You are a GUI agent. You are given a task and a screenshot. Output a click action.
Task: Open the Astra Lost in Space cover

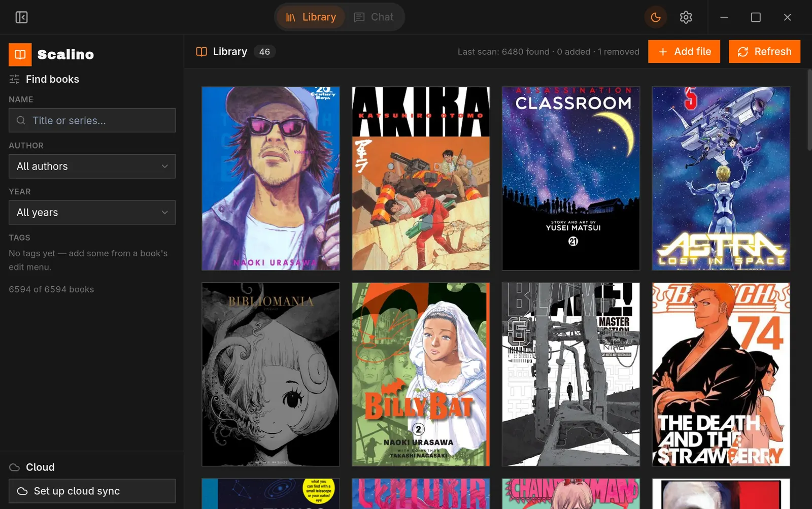coord(721,178)
